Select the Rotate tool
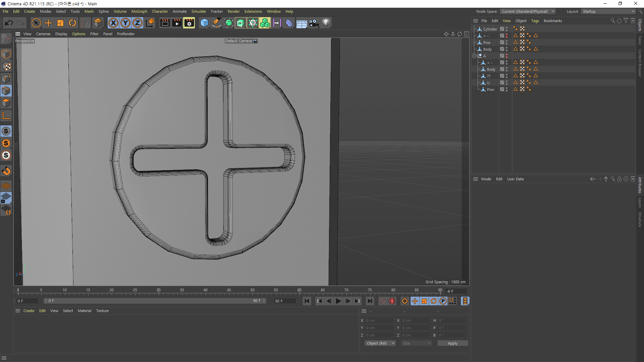Viewport: 644px width, 362px height. (72, 23)
